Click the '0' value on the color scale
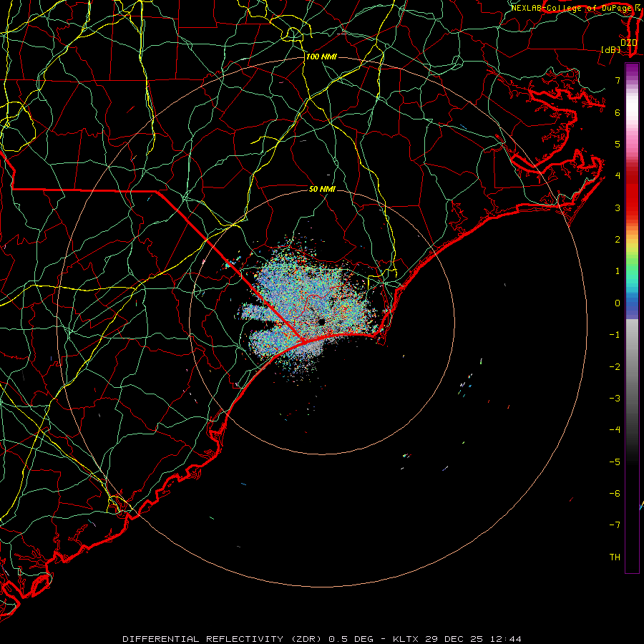This screenshot has width=644, height=644. [618, 303]
